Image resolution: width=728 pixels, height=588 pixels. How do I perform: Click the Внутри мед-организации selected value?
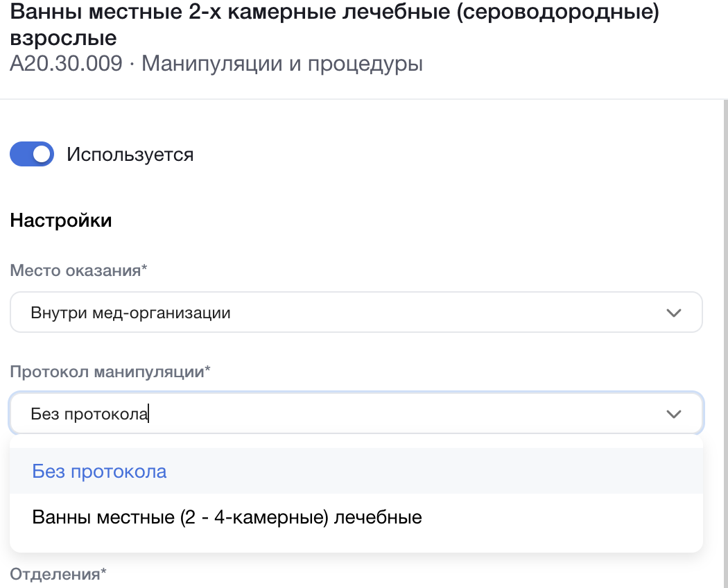point(130,313)
